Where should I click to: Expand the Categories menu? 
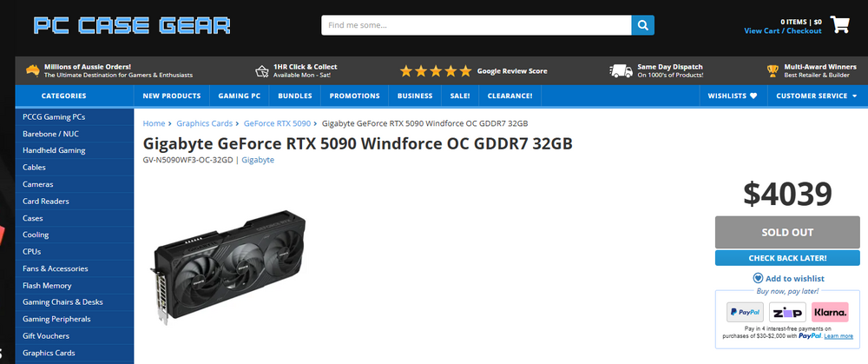(x=64, y=96)
